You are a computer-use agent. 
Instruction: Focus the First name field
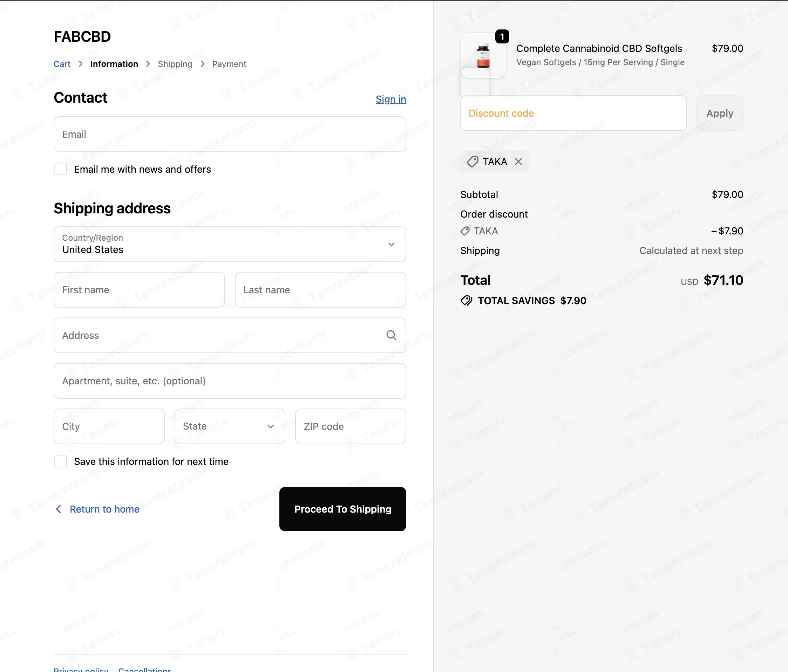point(139,290)
